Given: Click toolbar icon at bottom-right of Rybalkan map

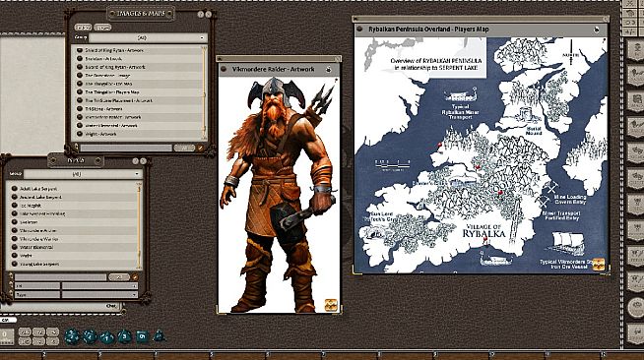Looking at the screenshot, I should point(599,265).
